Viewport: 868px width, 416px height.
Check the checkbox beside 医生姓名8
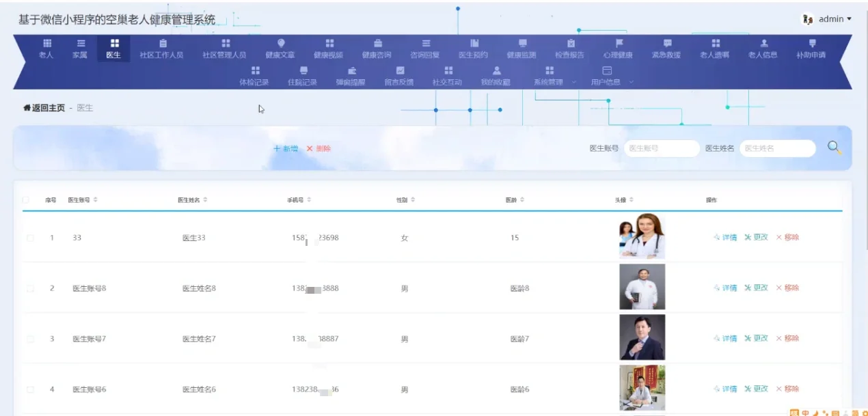[29, 288]
